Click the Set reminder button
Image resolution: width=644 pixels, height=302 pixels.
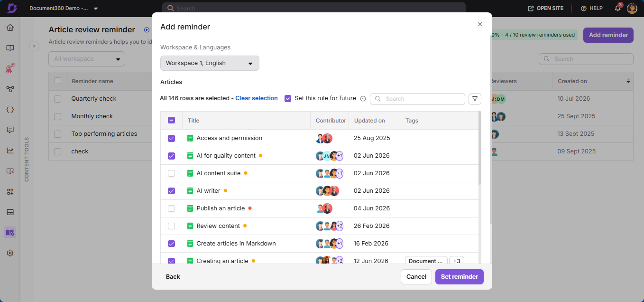click(x=460, y=277)
